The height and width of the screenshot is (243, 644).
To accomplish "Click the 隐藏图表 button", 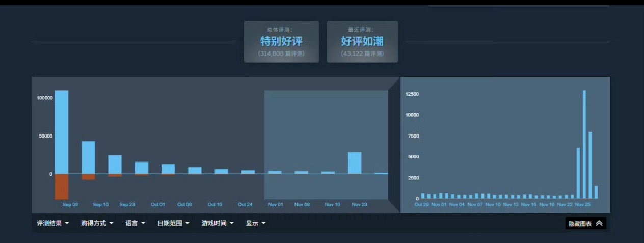I will pyautogui.click(x=586, y=223).
